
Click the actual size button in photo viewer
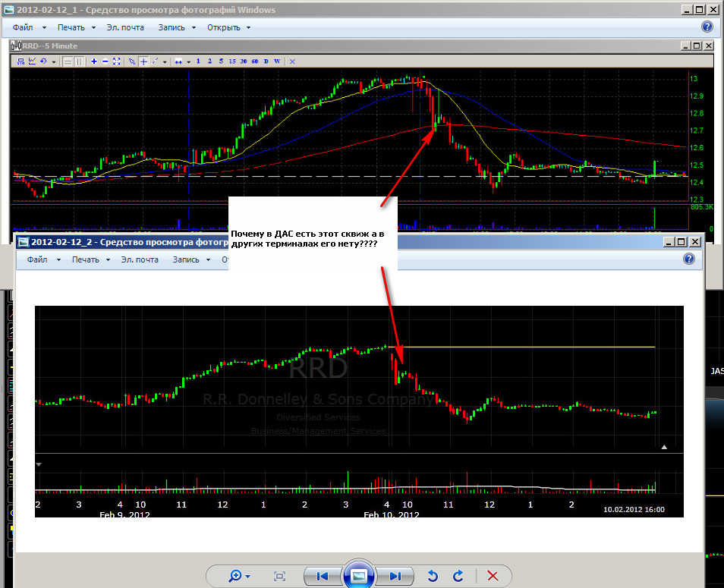click(279, 576)
